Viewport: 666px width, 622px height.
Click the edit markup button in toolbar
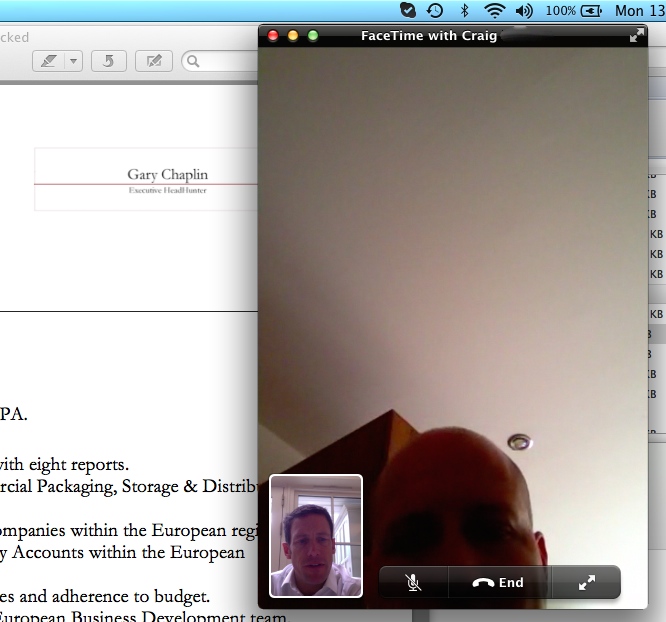point(153,61)
